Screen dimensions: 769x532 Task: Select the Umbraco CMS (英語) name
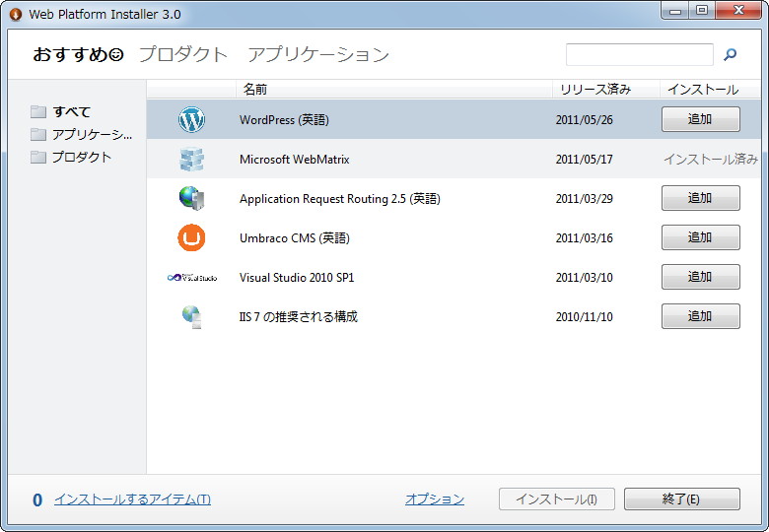click(294, 238)
